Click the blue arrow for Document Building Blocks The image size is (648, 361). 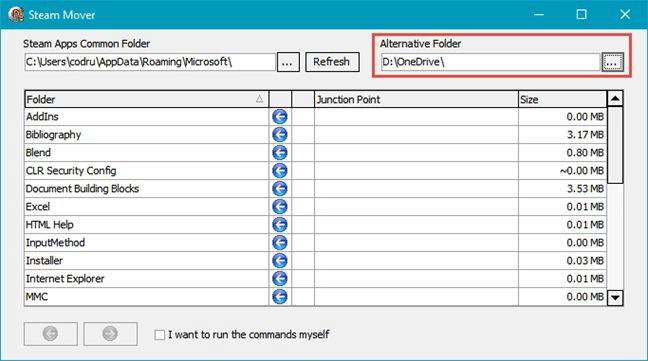click(x=280, y=189)
